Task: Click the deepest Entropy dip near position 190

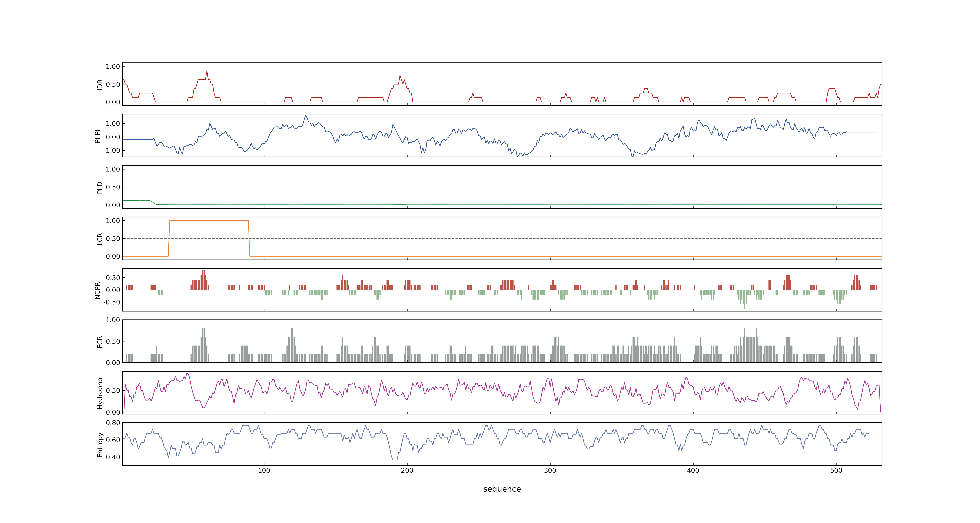Action: pos(395,459)
